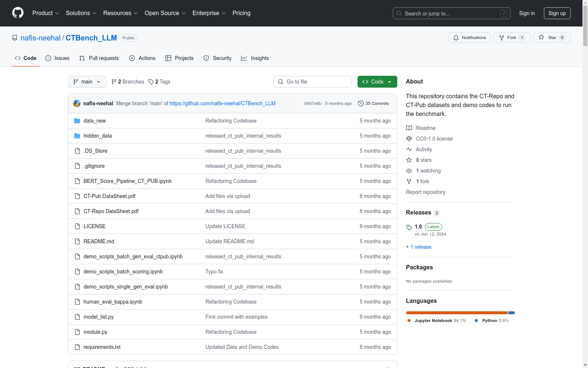Click the magnifier icon in Go to file

pos(281,82)
